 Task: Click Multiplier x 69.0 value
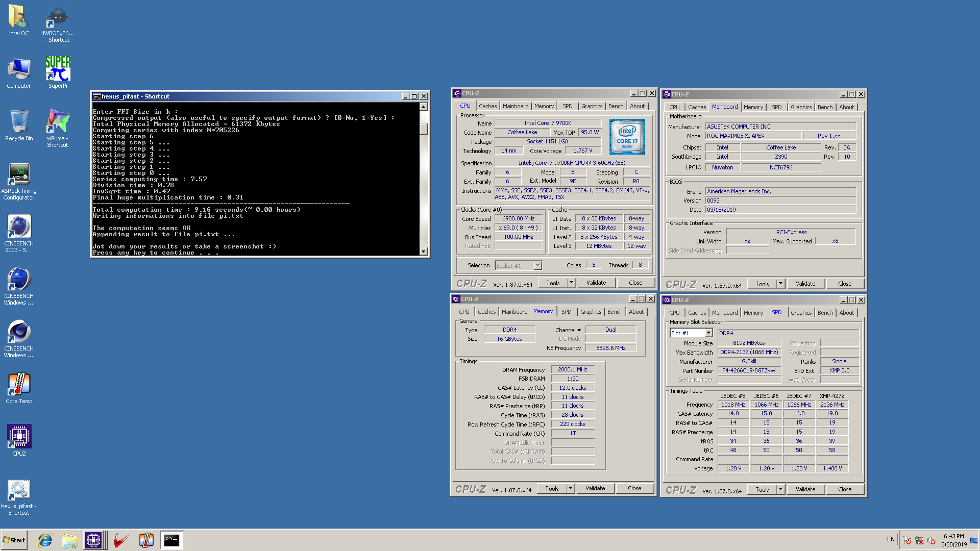click(518, 228)
